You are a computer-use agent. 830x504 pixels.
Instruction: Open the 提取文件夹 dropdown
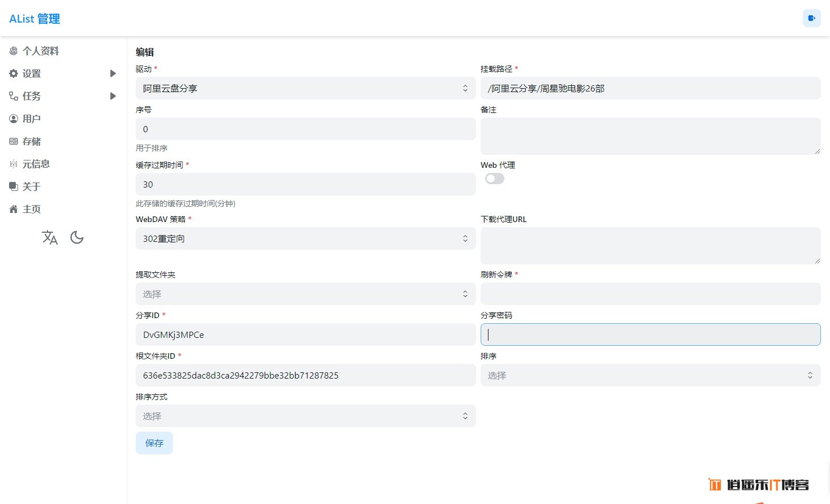pos(306,294)
